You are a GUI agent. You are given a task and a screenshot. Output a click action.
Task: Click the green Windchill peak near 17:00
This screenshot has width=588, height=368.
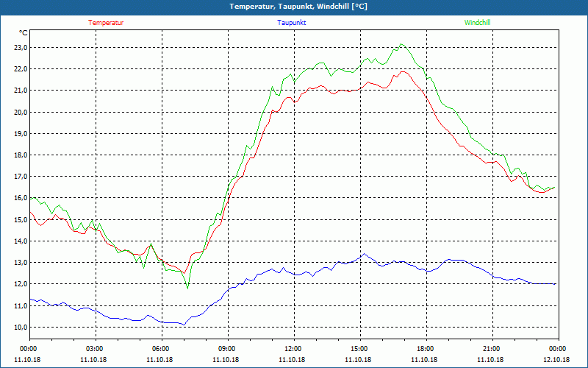tap(401, 44)
